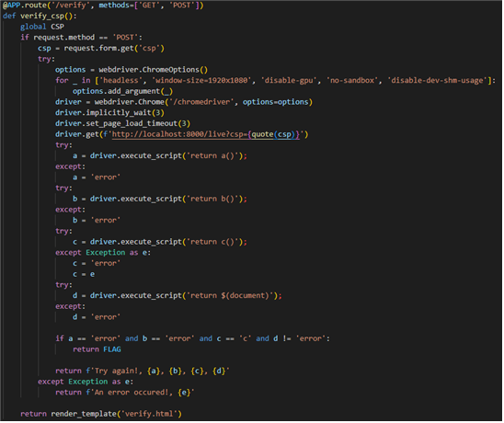Open the localhost:8000/live URL link

click(x=206, y=134)
